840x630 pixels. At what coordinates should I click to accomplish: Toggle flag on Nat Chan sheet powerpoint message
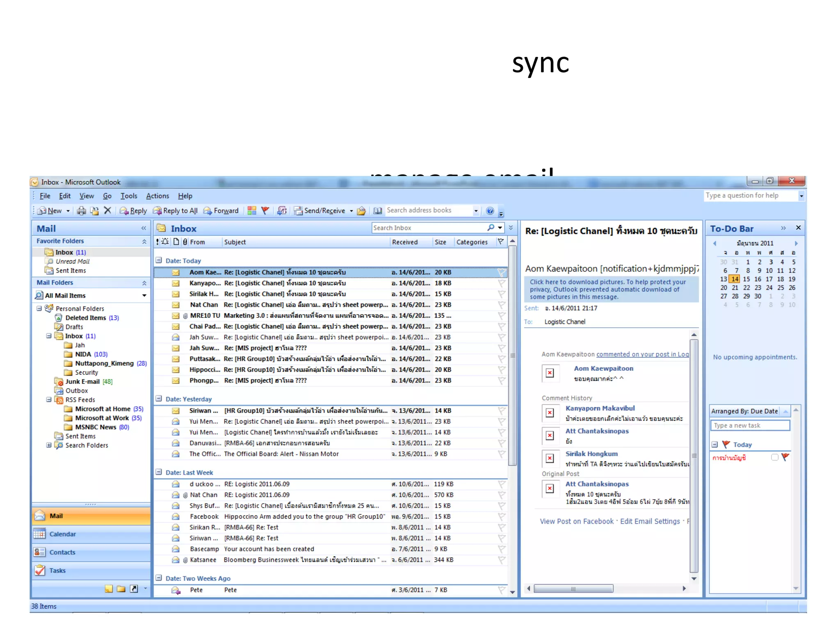[502, 305]
